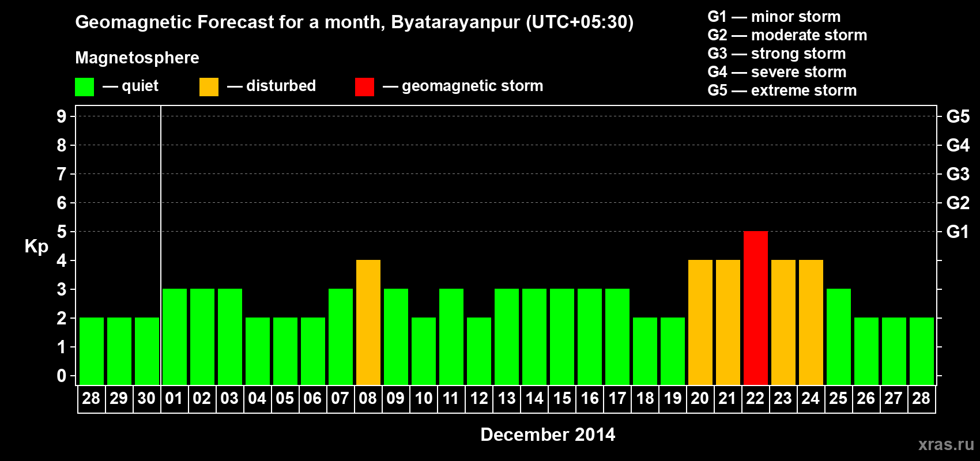
Task: Click the G2 label on right axis
Action: click(x=958, y=203)
